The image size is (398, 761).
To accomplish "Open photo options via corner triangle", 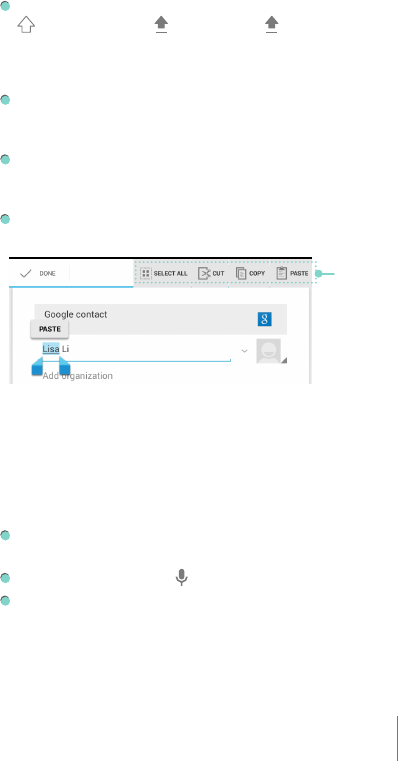I will 283,360.
